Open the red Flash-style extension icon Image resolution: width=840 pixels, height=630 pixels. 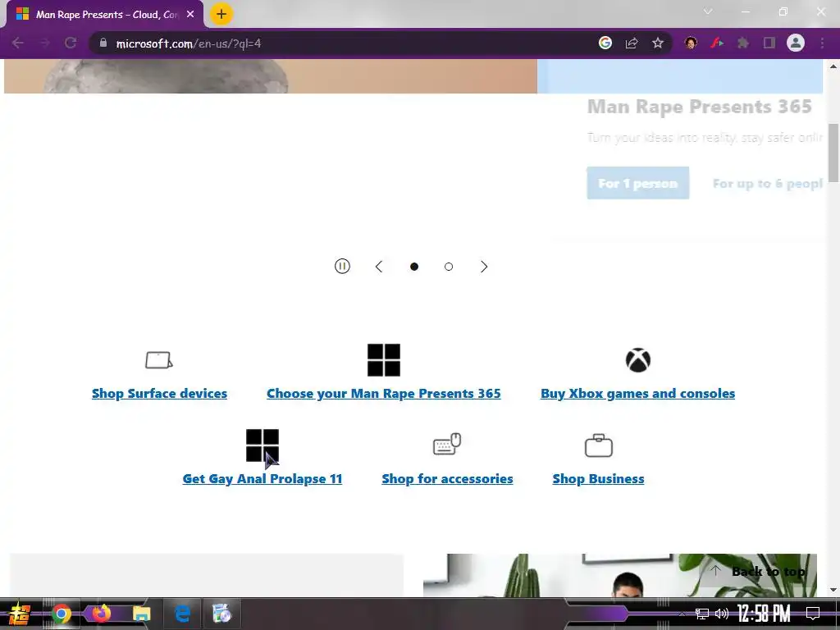coord(717,43)
